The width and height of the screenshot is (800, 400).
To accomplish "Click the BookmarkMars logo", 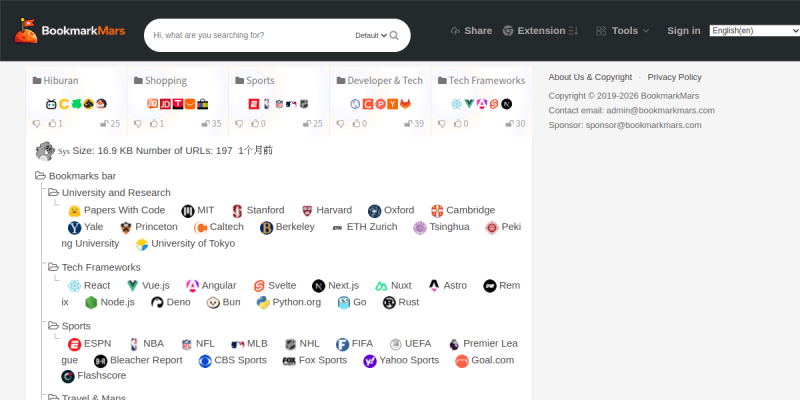I will click(69, 31).
